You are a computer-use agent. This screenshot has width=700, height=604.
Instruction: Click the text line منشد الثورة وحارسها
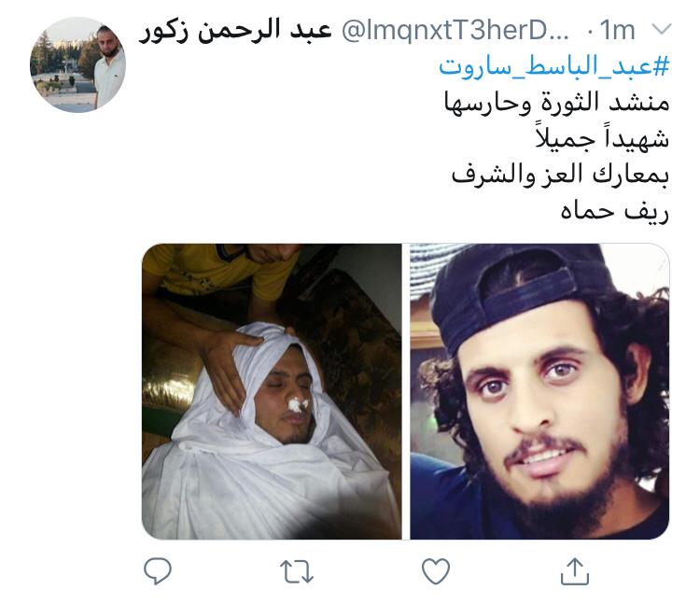pos(556,103)
